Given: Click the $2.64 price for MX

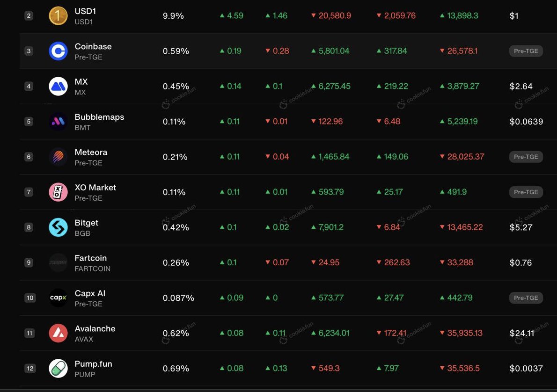Looking at the screenshot, I should click(521, 86).
